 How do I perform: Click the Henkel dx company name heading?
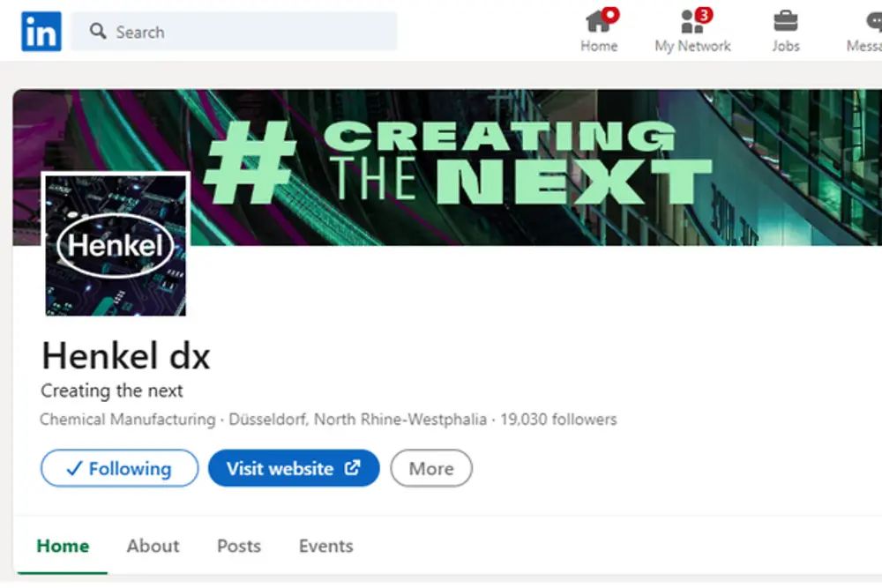coord(126,356)
